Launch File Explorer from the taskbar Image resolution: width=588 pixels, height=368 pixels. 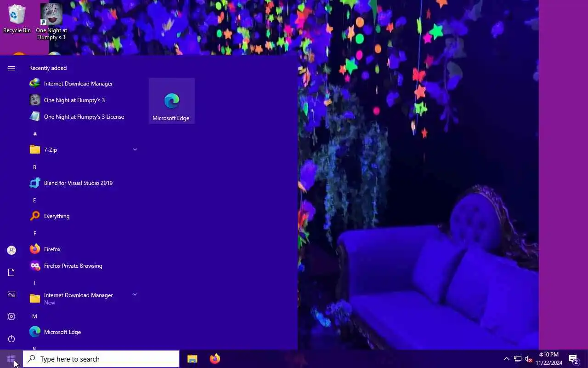click(192, 359)
